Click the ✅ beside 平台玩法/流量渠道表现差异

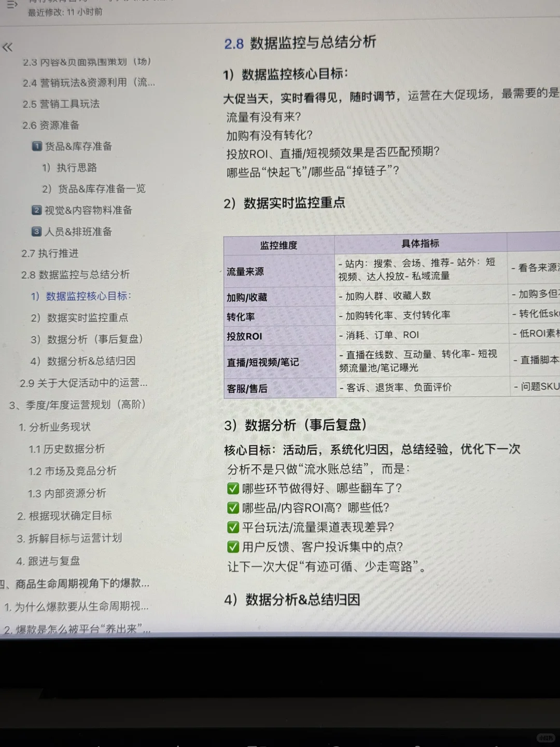coord(232,527)
